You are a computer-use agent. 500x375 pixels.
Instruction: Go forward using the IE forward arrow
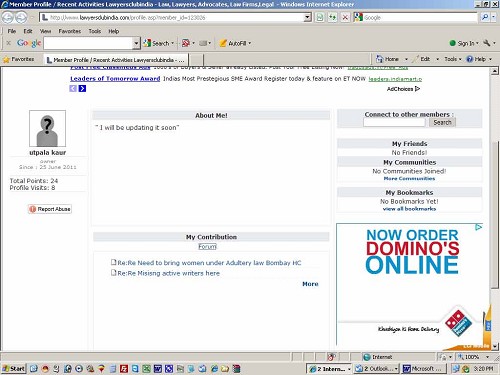tap(21, 17)
